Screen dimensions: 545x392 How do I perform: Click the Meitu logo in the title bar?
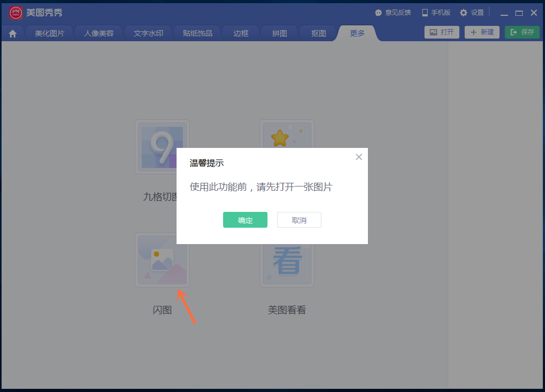click(15, 12)
